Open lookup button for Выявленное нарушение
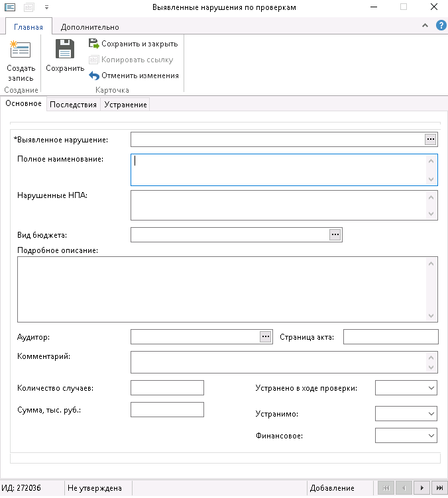 click(430, 140)
